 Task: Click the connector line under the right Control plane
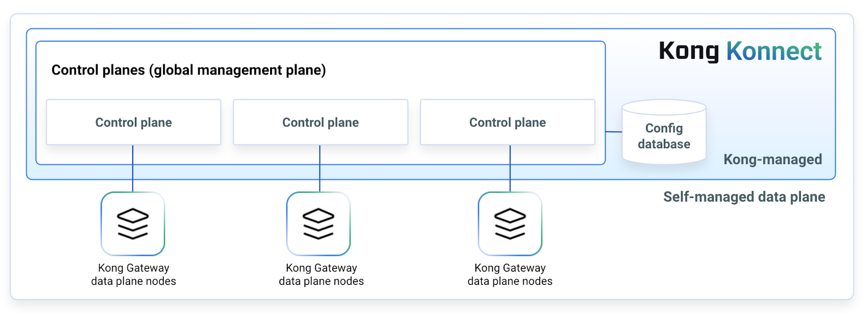(x=510, y=170)
